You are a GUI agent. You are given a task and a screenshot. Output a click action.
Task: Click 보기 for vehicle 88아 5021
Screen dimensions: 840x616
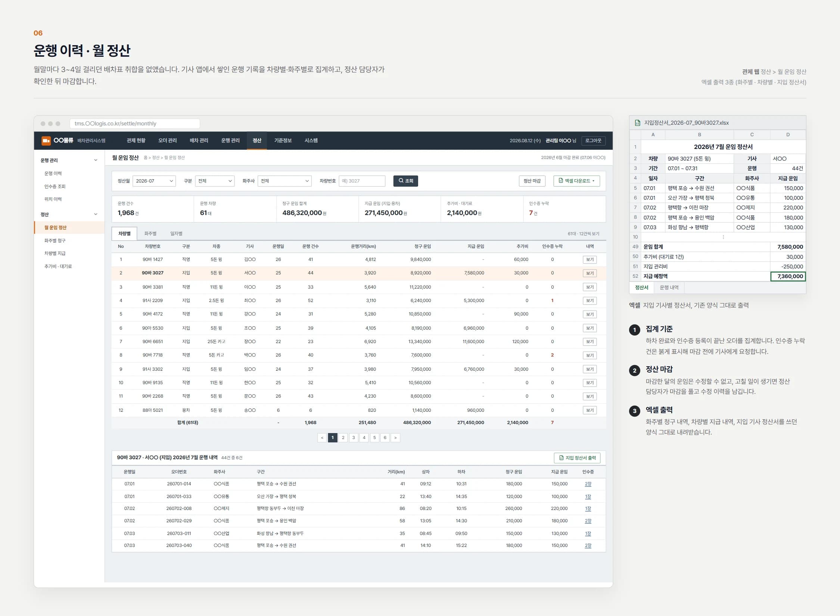tap(590, 410)
